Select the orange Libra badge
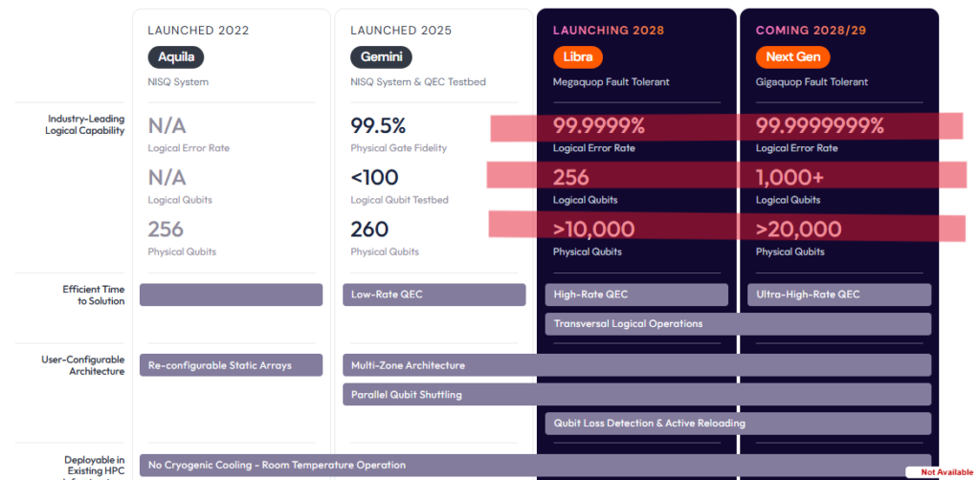 coord(577,57)
